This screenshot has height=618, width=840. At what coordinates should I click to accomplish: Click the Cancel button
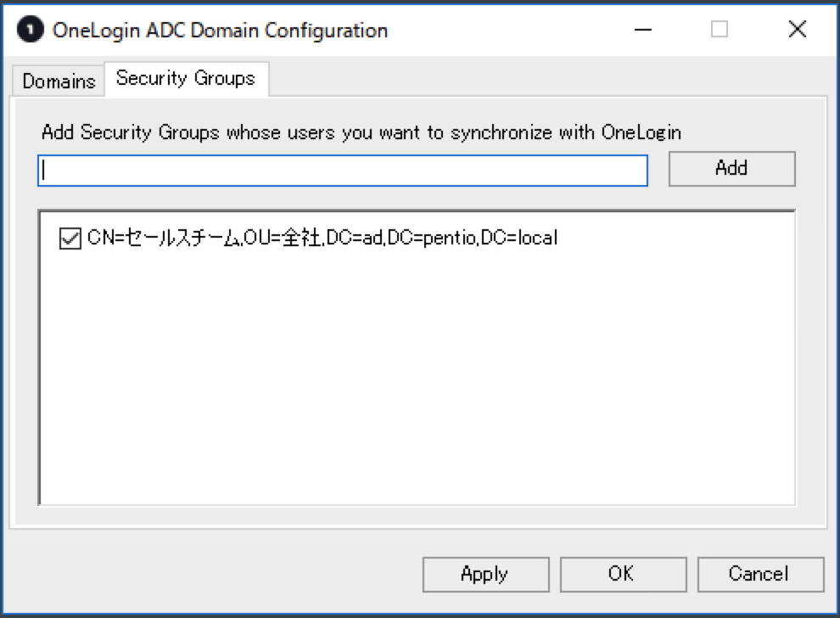point(760,574)
